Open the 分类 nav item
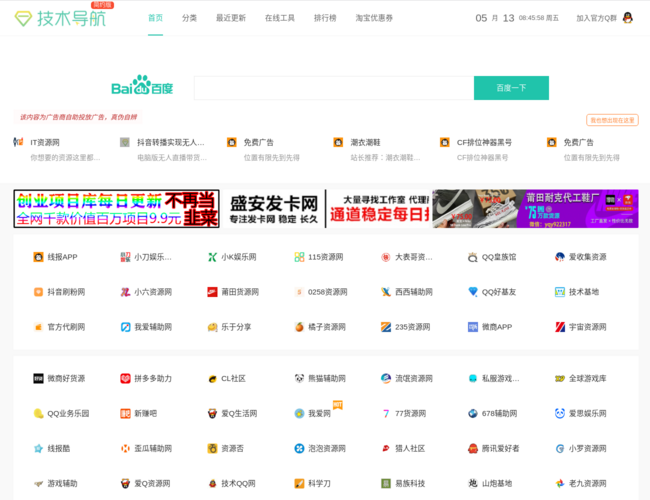 (189, 18)
